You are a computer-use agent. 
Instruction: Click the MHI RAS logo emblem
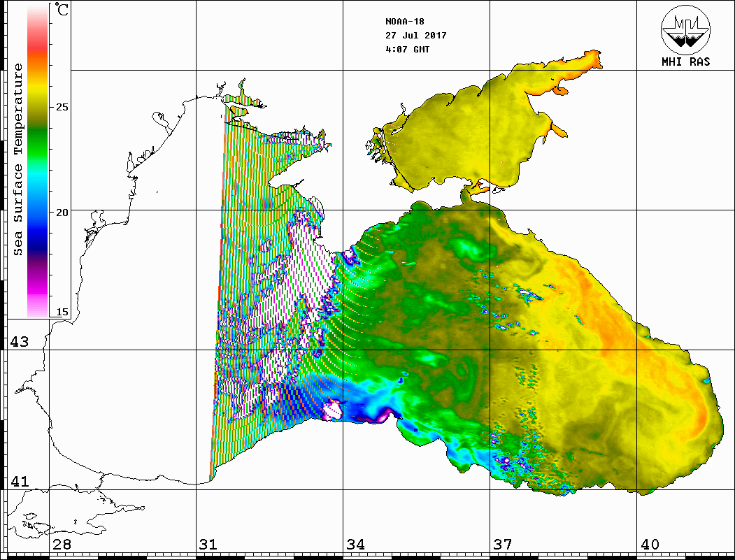tap(685, 29)
